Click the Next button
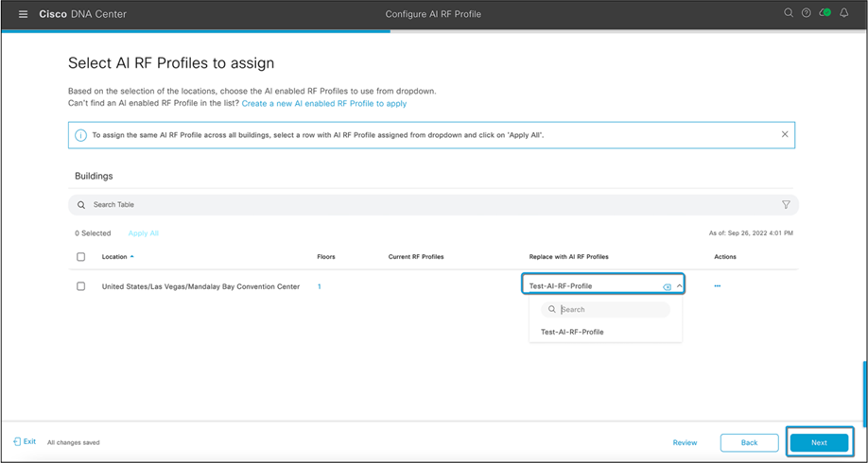868x463 pixels. [819, 442]
